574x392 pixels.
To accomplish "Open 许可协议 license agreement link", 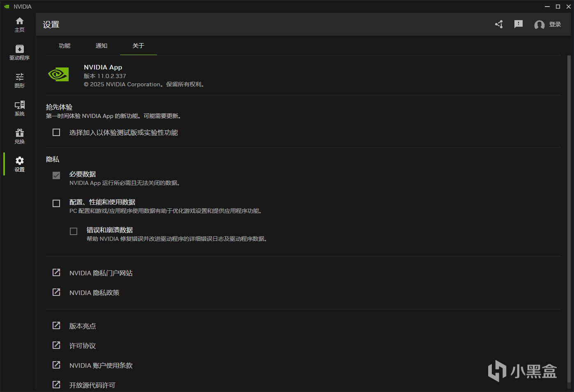I will 83,346.
